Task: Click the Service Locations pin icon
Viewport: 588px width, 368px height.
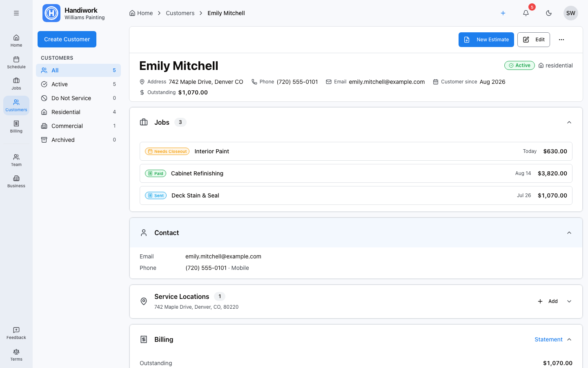Action: tap(144, 301)
